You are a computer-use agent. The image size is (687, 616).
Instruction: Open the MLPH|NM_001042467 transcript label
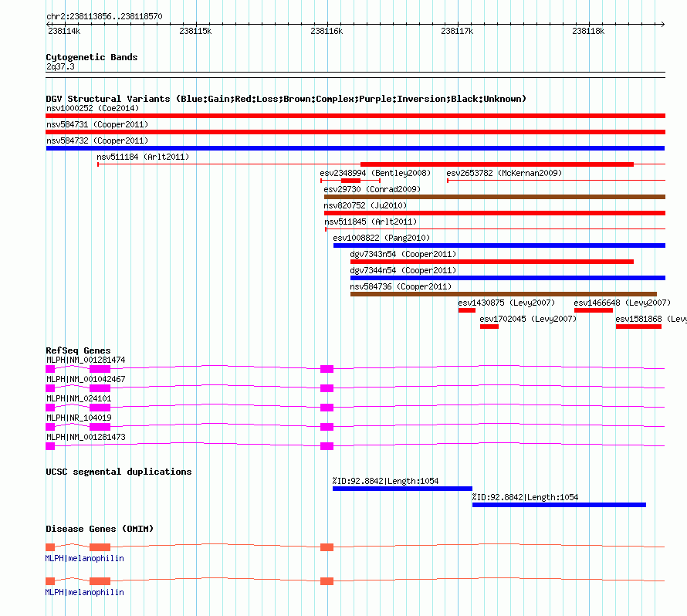click(86, 380)
